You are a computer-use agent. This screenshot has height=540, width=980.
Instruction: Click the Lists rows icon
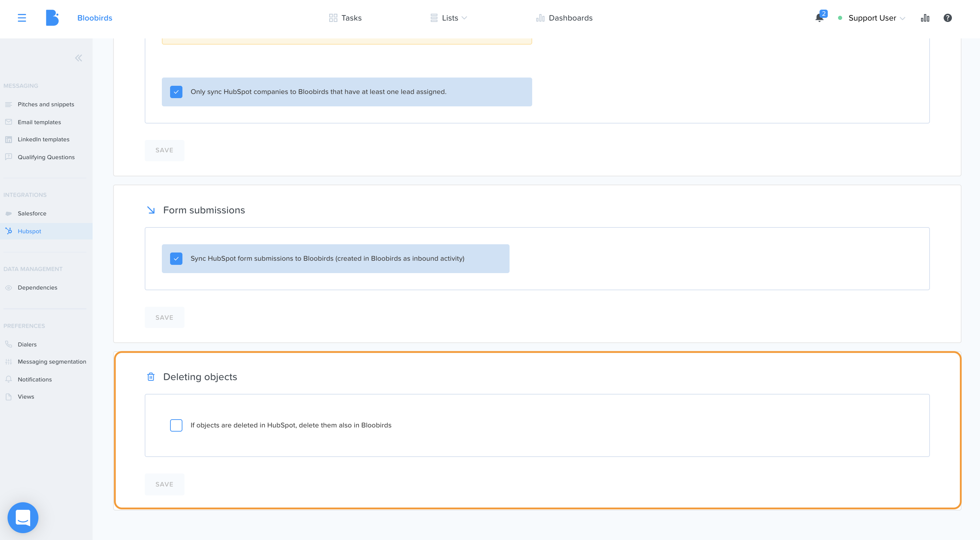click(x=434, y=18)
